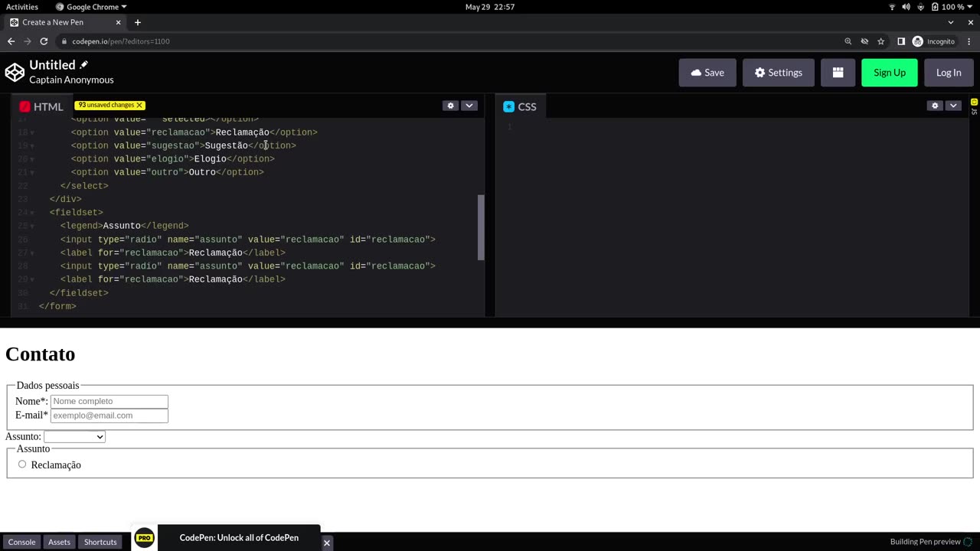Open the Google Chrome app menu
980x551 pixels.
(x=91, y=7)
